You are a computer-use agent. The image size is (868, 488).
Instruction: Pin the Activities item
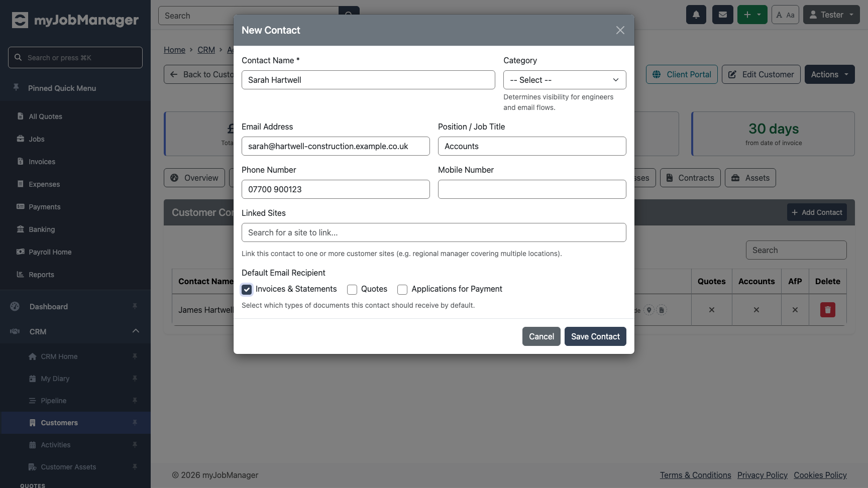(135, 445)
